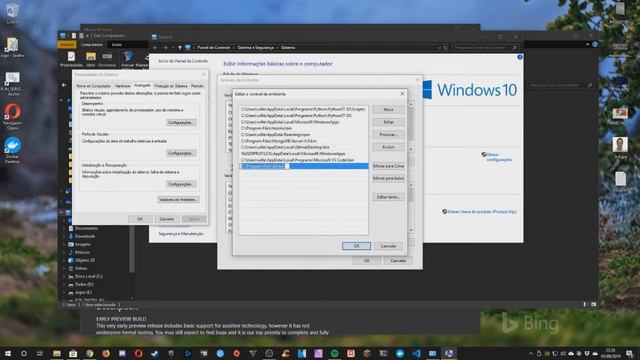Switch to the Avançado tab

click(142, 85)
